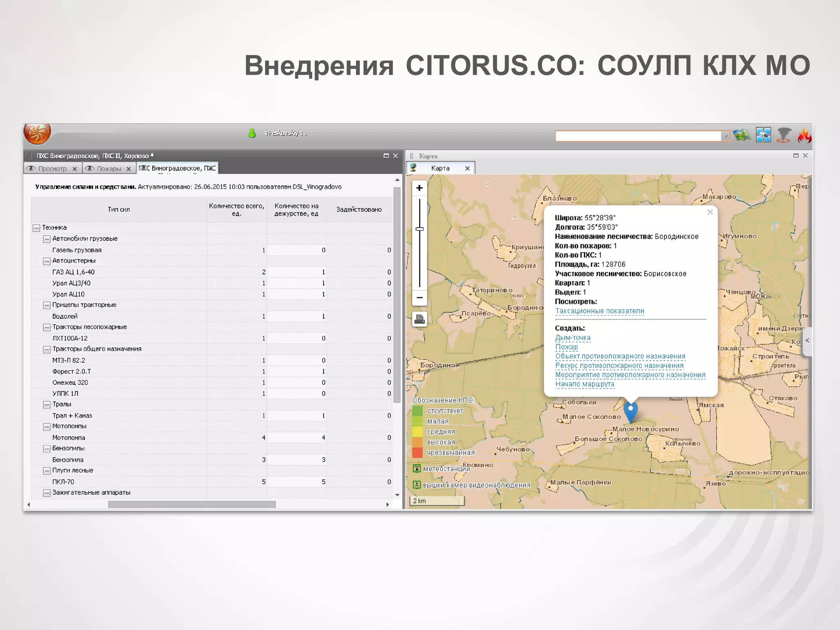Select the Урал АЦ3/40 row

click(212, 283)
